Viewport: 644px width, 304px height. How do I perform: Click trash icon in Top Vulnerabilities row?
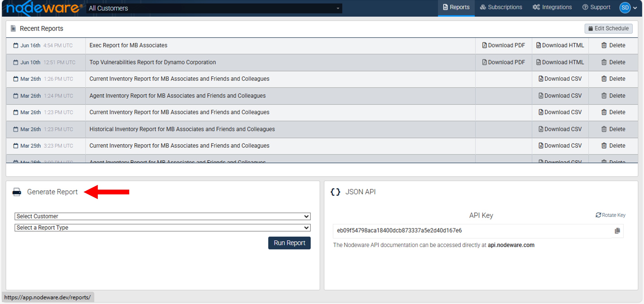click(604, 62)
